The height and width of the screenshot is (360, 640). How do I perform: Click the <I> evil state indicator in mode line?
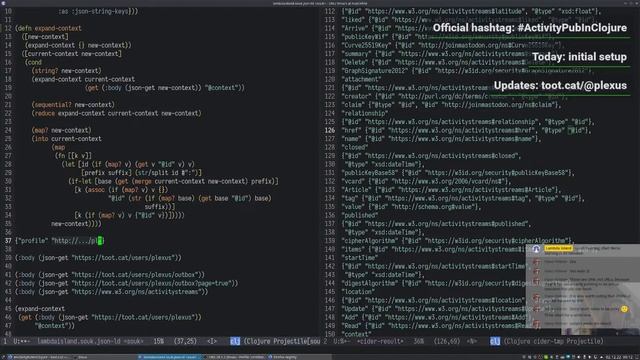tap(212, 341)
